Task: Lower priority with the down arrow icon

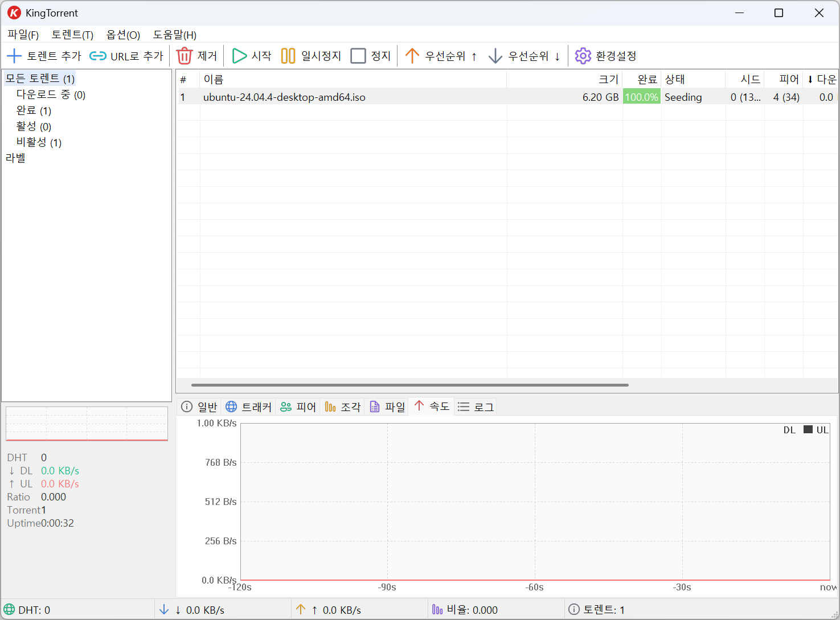Action: pyautogui.click(x=495, y=56)
